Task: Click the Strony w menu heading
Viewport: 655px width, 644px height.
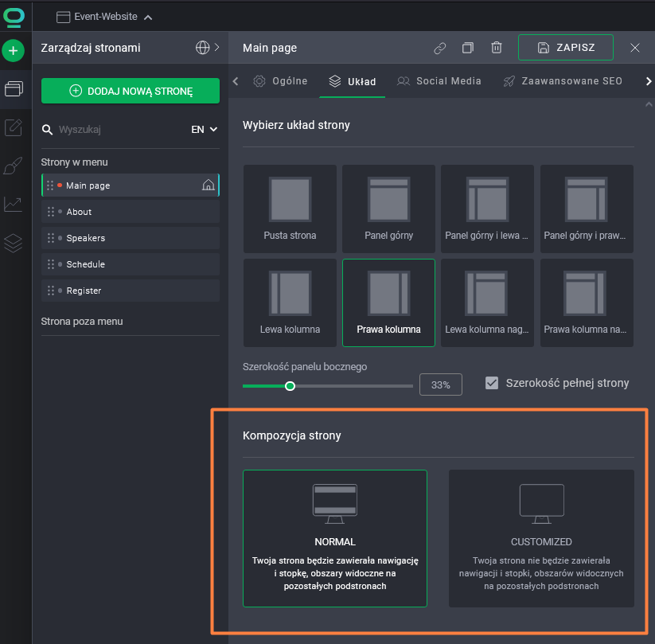Action: click(74, 162)
